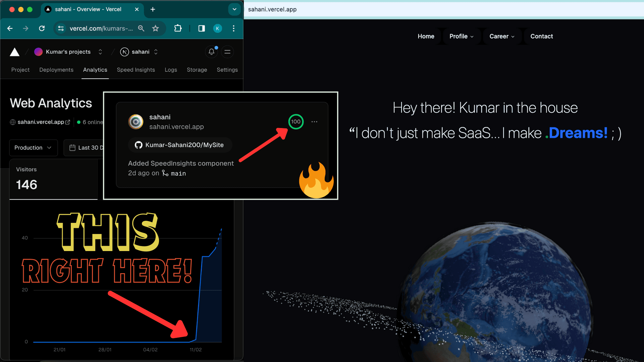Switch to the Speed Insights tab
The width and height of the screenshot is (644, 362).
pos(136,70)
